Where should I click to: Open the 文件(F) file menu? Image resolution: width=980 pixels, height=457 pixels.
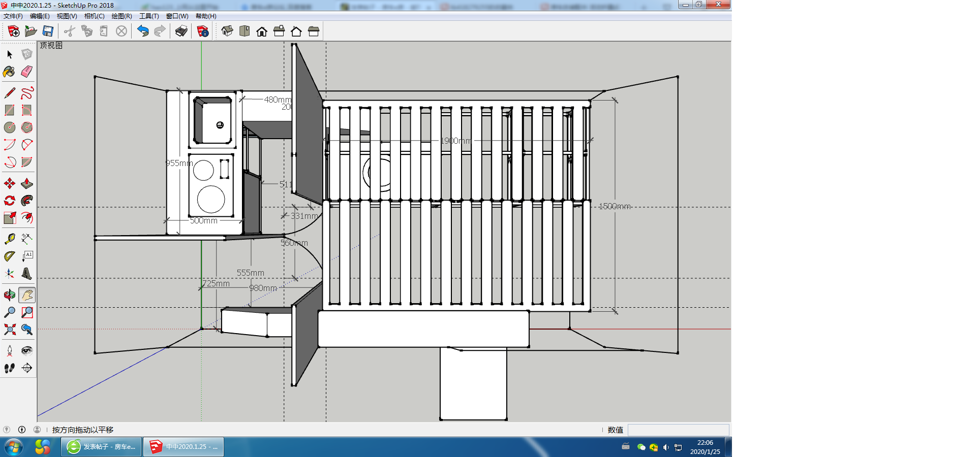[13, 16]
